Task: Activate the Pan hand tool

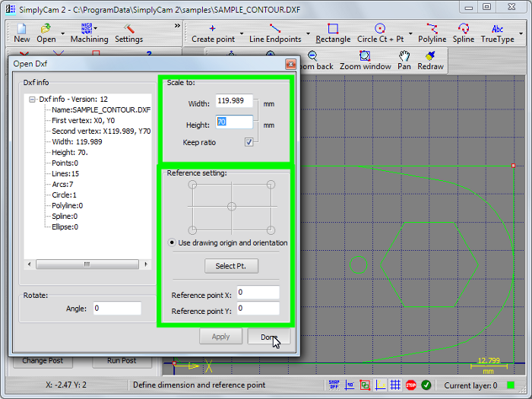Action: 404,60
